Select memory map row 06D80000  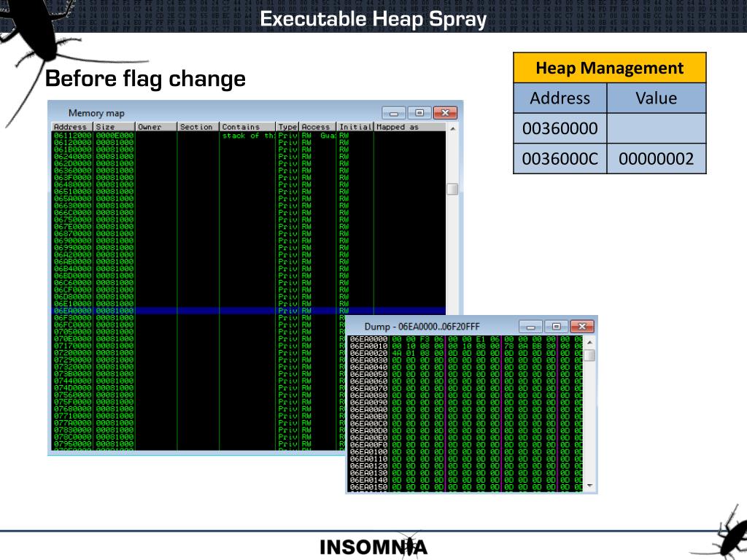coord(249,297)
